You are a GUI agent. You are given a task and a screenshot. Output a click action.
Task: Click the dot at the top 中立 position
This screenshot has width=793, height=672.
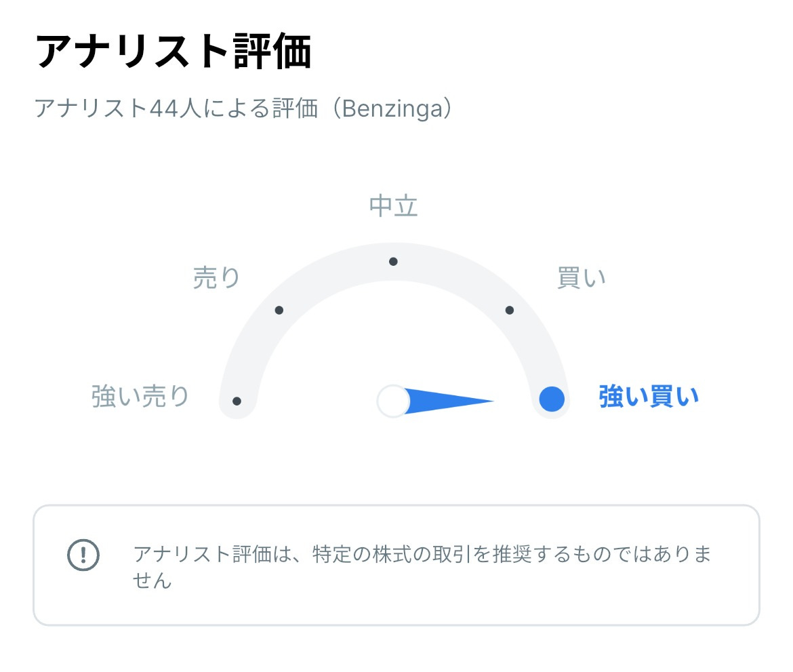394,260
